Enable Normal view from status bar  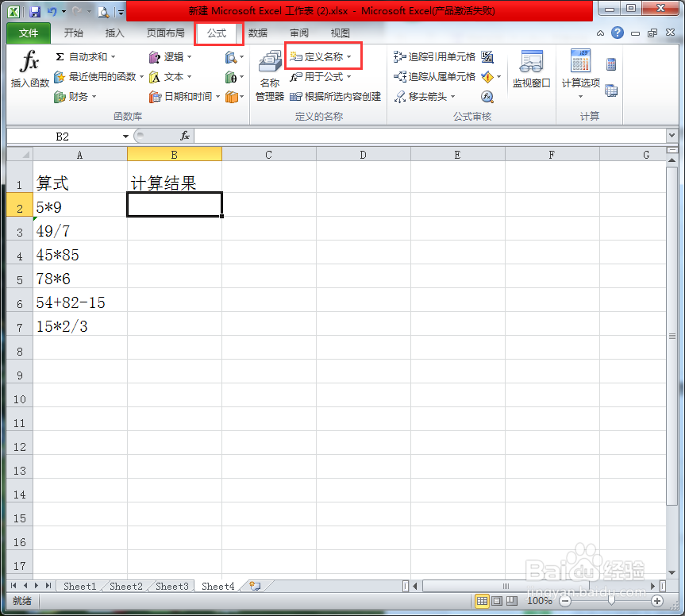click(x=482, y=602)
